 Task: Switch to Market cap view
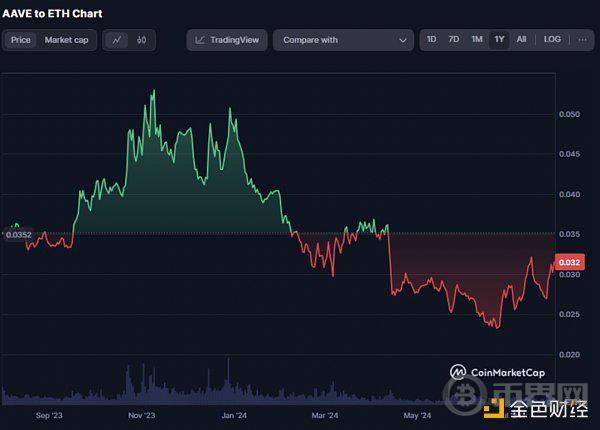click(x=65, y=40)
